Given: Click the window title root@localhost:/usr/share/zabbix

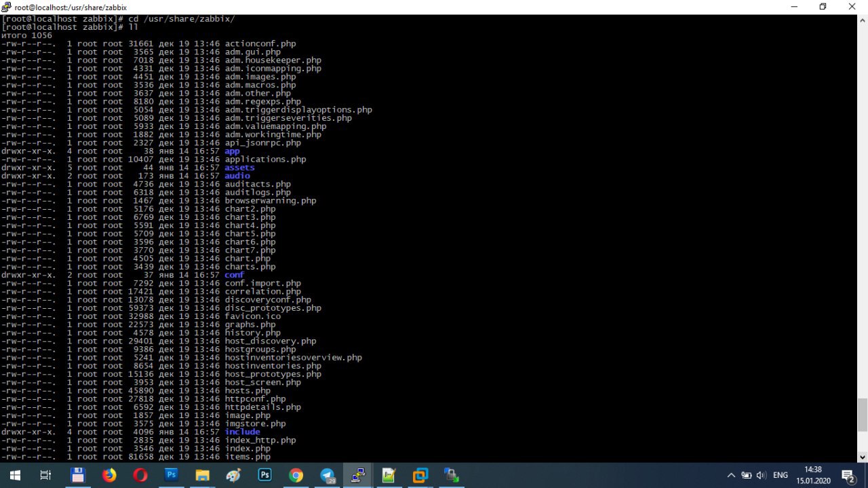Looking at the screenshot, I should coord(71,7).
